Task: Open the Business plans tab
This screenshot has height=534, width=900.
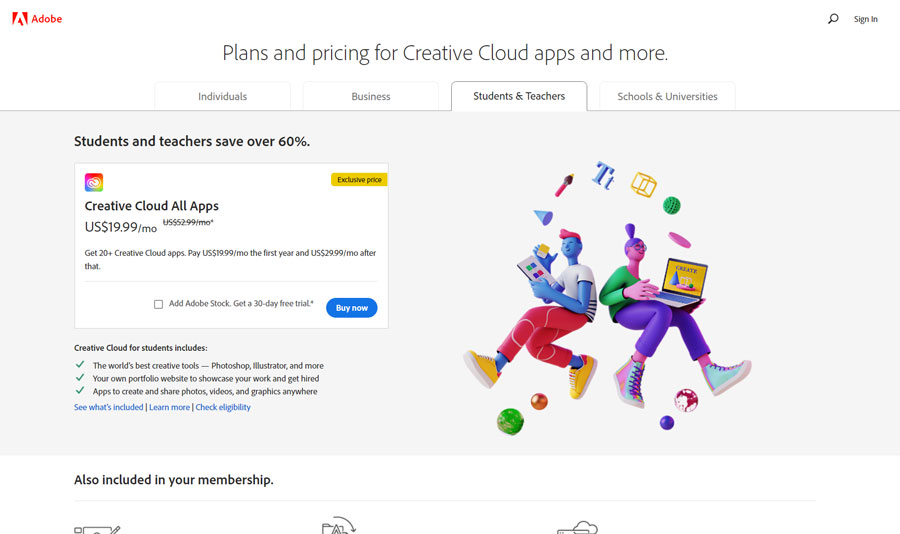Action: [370, 97]
